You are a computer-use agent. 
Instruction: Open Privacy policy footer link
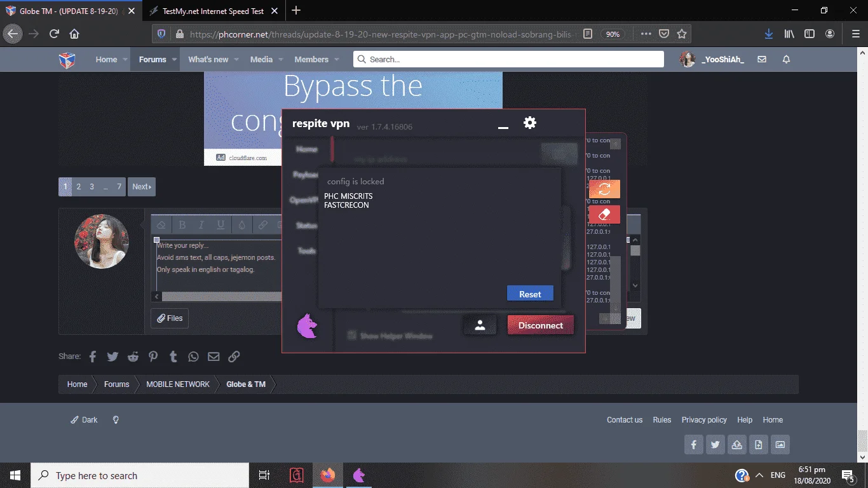[704, 420]
